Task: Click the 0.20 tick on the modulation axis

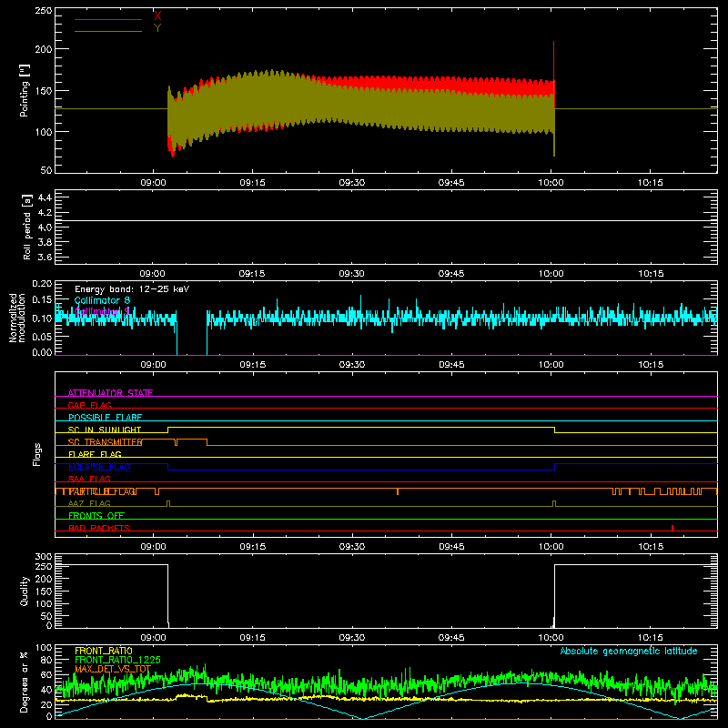Action: click(43, 284)
